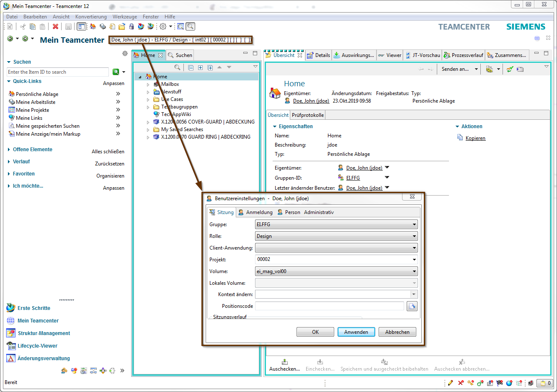Open the Lifecycle-Viewer application
Viewport: 557px width, 392px height.
[x=37, y=346]
